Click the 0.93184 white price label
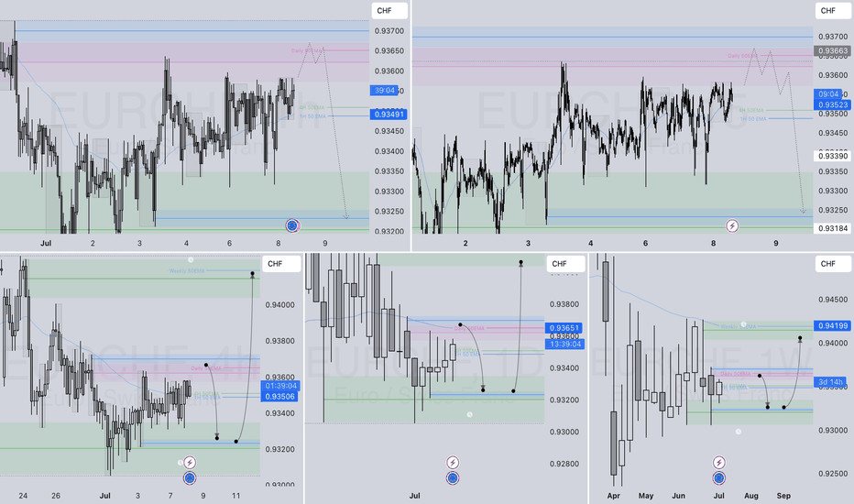 (x=832, y=228)
